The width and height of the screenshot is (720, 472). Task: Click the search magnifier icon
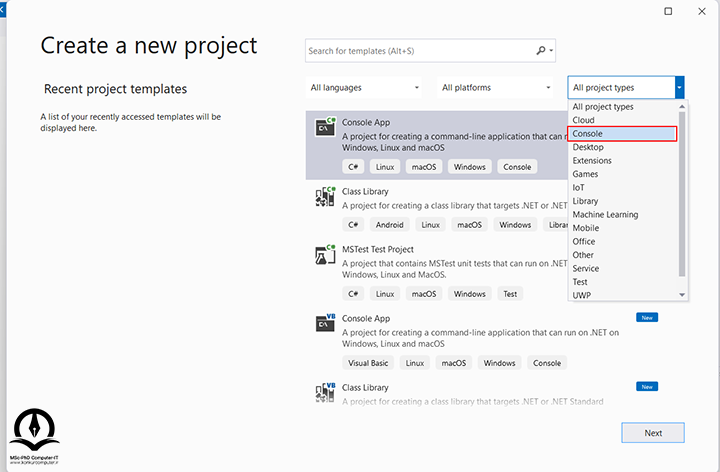pos(541,51)
